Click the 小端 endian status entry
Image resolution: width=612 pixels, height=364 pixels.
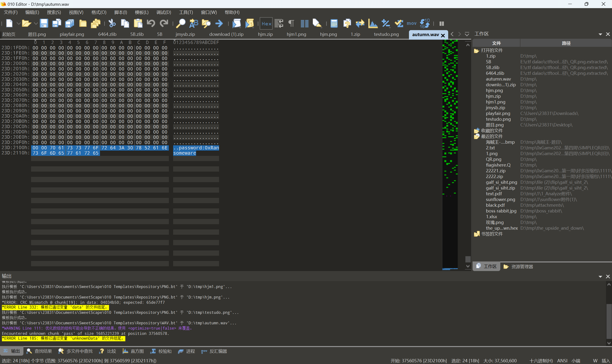[x=576, y=361]
